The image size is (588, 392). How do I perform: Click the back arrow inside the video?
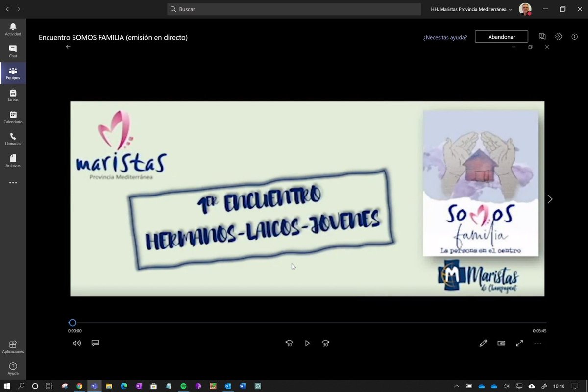[68, 47]
